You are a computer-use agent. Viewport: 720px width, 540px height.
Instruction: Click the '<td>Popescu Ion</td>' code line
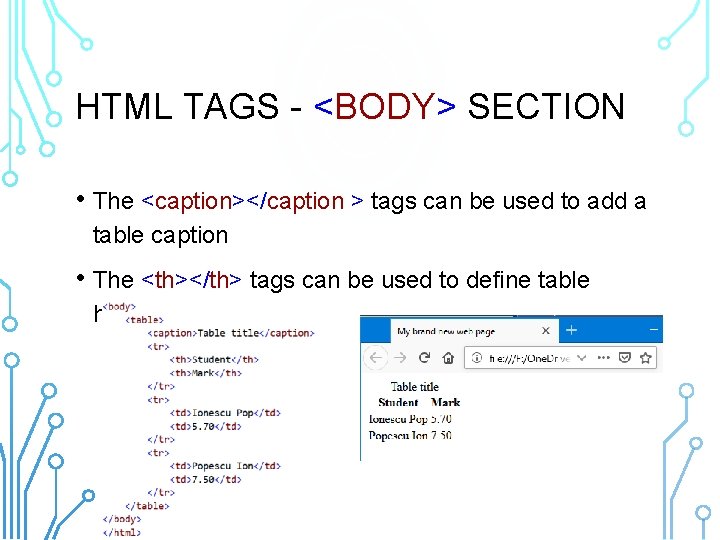point(225,466)
